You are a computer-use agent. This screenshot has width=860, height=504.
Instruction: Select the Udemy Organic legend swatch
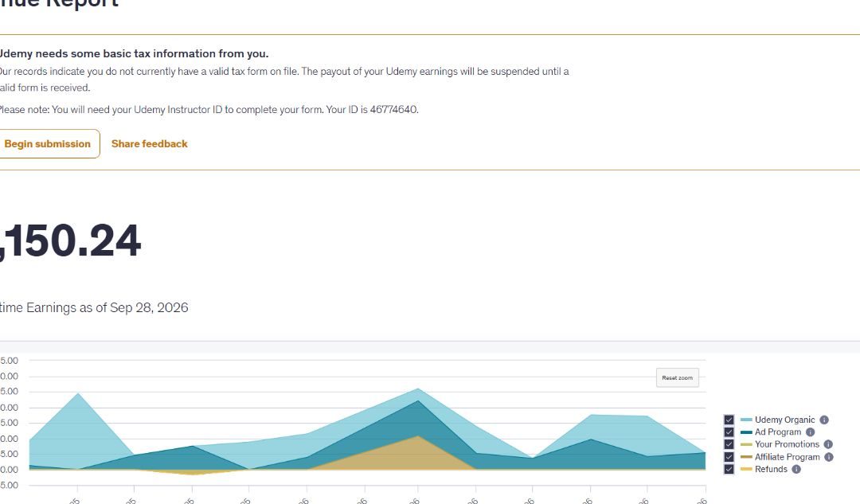point(746,420)
